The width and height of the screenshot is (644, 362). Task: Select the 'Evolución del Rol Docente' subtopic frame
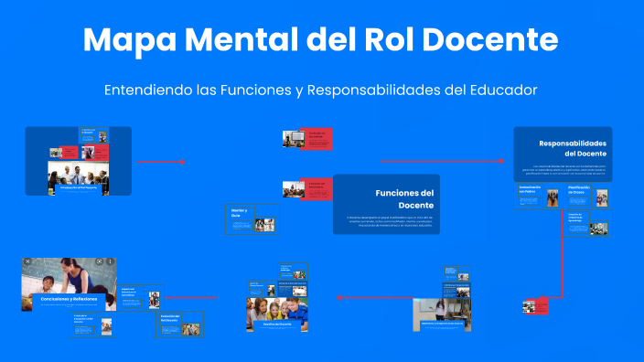[180, 325]
